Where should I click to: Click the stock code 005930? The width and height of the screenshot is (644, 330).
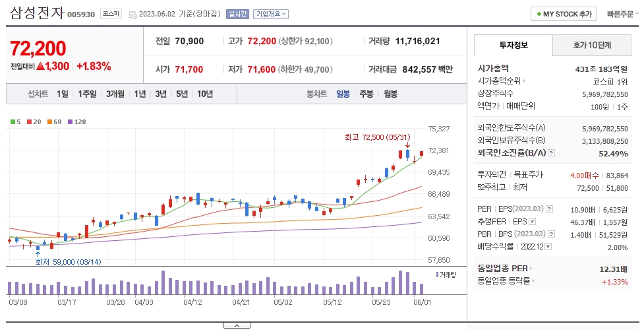(x=81, y=15)
